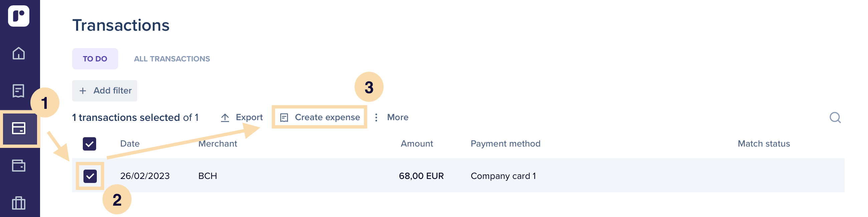Open the Home icon in sidebar
This screenshot has width=868, height=217.
click(x=19, y=53)
